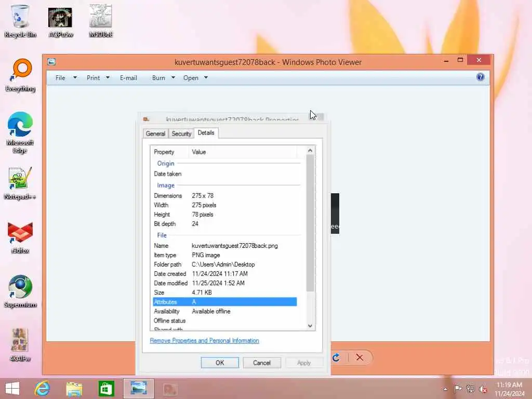532x399 pixels.
Task: Switch to the General tab
Action: pyautogui.click(x=155, y=134)
